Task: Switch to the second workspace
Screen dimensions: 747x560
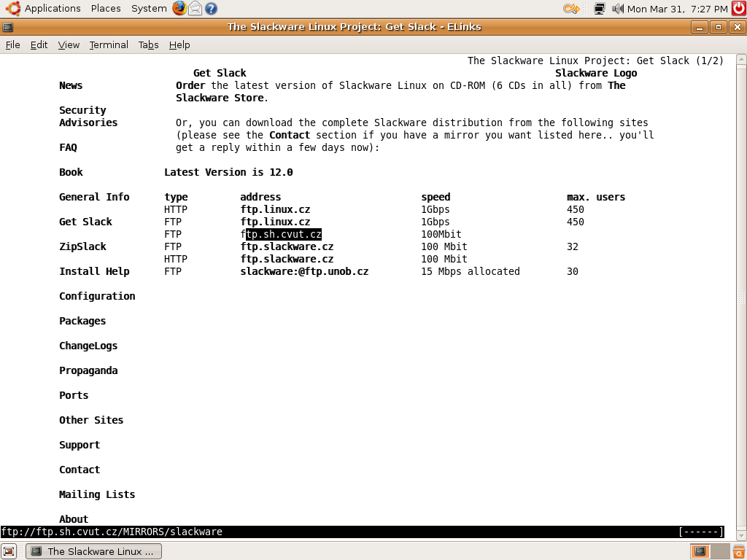Action: 719,551
